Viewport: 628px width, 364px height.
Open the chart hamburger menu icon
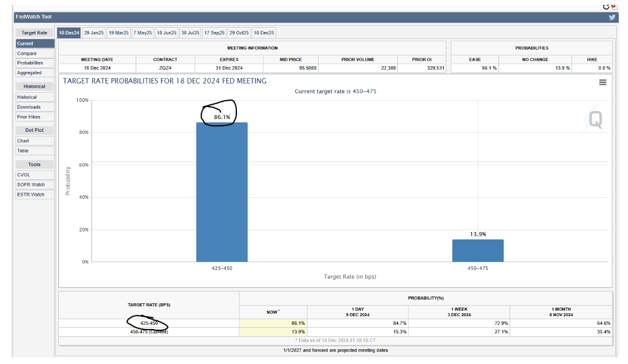coord(603,82)
